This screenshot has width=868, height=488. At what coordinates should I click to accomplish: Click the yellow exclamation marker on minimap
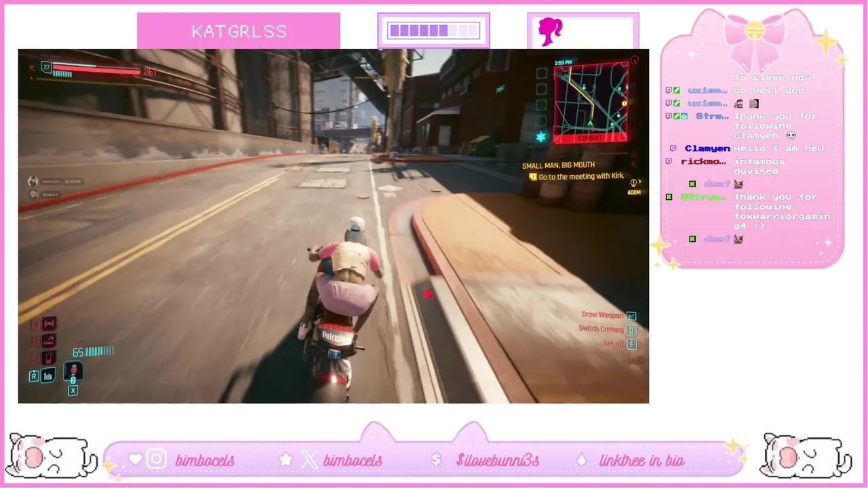pos(624,104)
